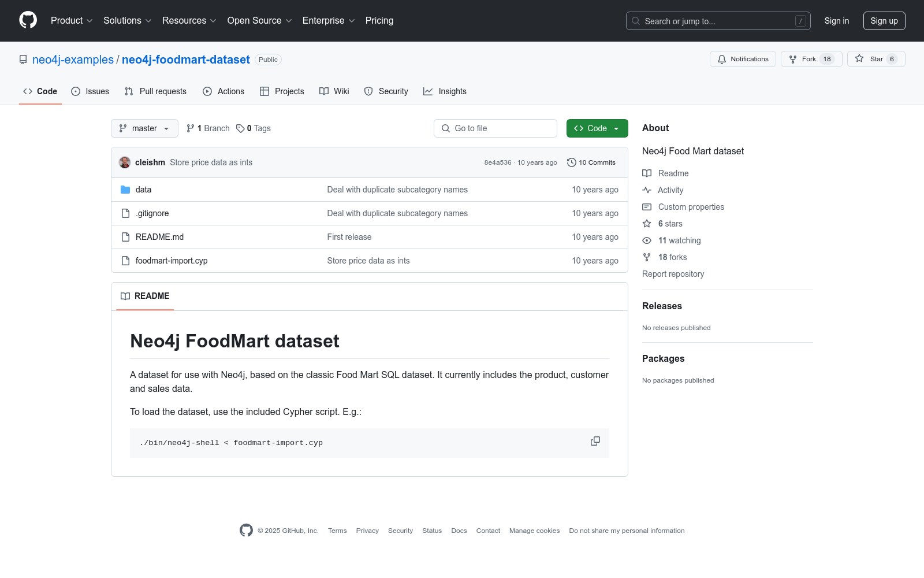Open the data folder
The image size is (924, 578).
click(143, 190)
